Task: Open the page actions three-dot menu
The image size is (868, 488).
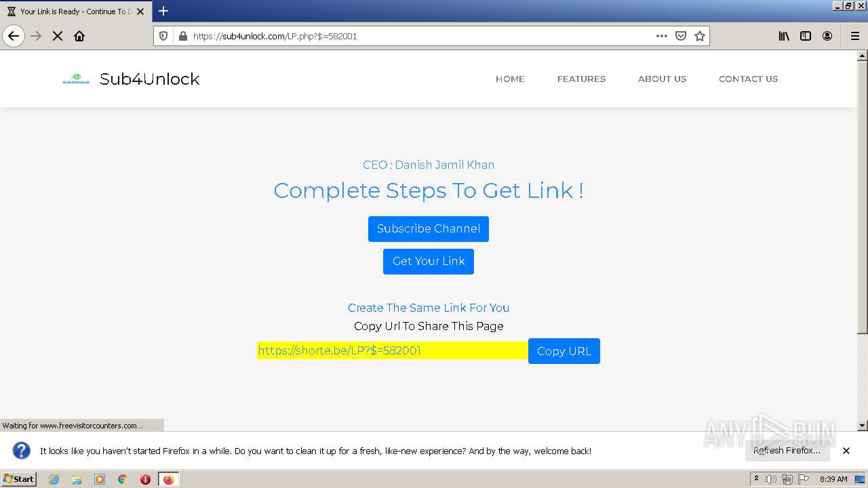Action: [662, 36]
